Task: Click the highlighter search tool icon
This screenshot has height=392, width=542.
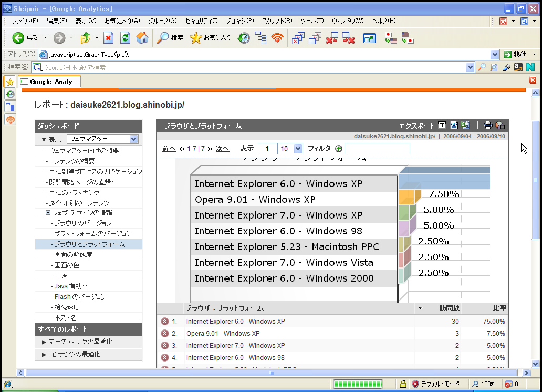Action: 506,67
